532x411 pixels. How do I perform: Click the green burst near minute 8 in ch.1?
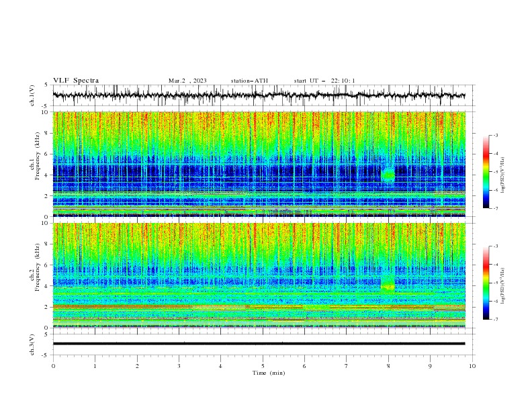(388, 175)
